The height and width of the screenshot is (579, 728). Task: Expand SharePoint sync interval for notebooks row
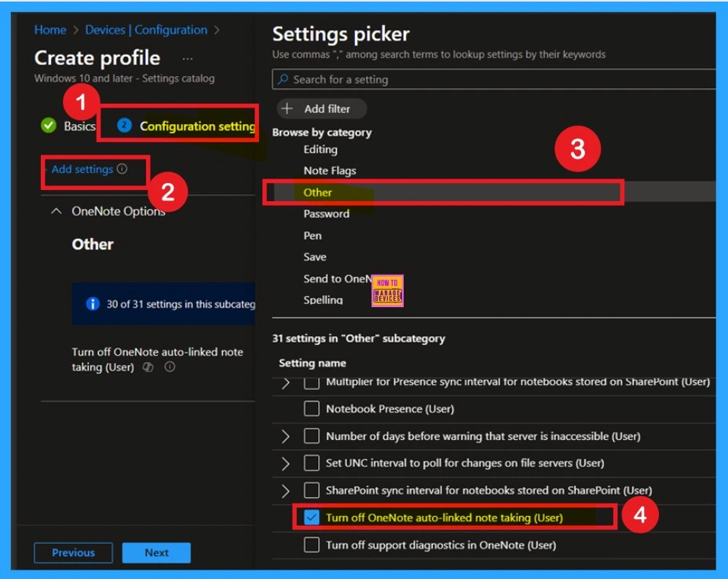coord(286,490)
